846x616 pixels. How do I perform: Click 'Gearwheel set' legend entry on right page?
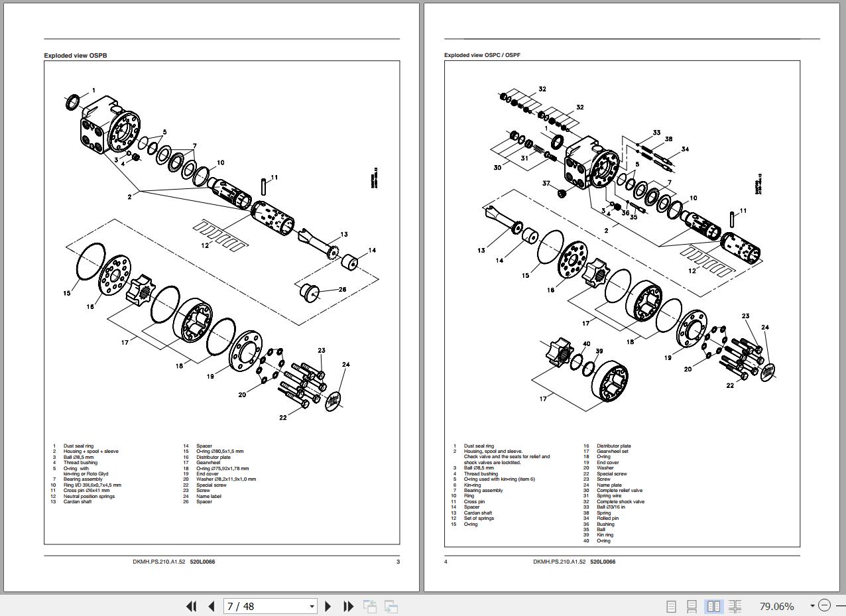[x=613, y=452]
